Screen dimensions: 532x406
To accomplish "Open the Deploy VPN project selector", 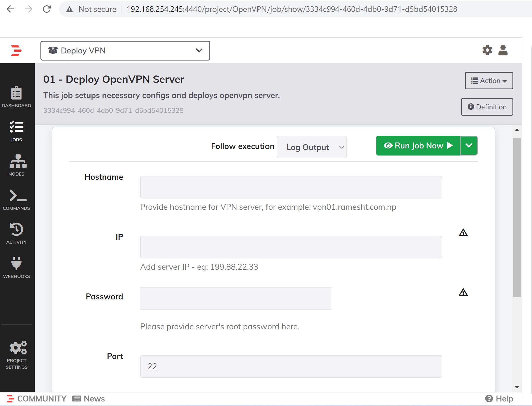I will 125,51.
